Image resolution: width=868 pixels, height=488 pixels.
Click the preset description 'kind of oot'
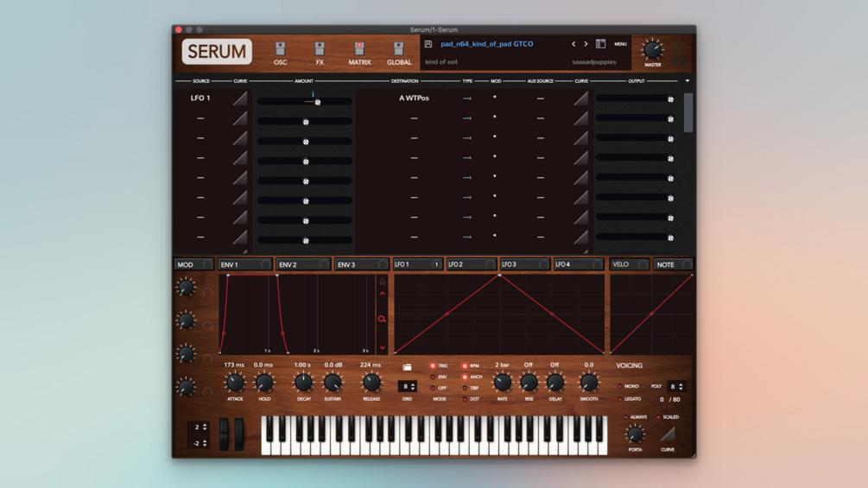click(441, 62)
